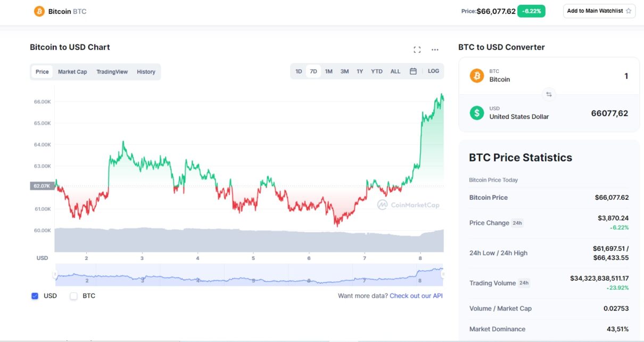Open the chart more options ellipsis
Image resolution: width=644 pixels, height=342 pixels.
tap(435, 50)
